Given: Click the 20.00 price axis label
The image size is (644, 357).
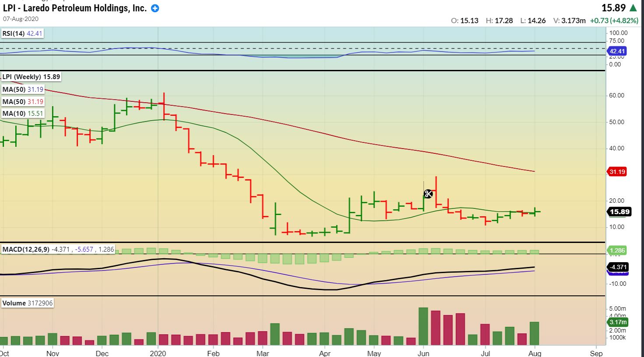Looking at the screenshot, I should pos(616,201).
